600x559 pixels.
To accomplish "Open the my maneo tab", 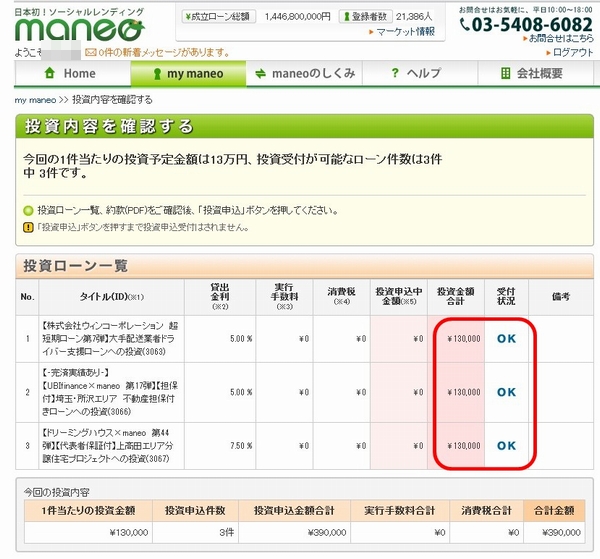I will point(188,73).
